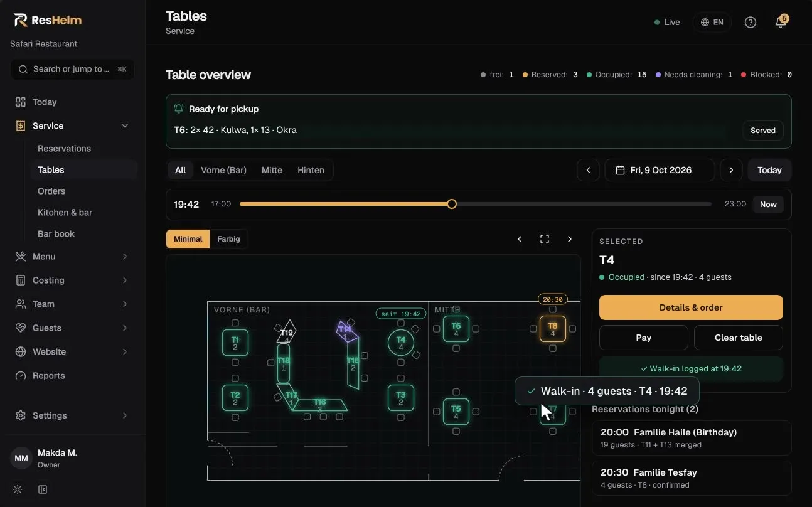Filter tables by Vorne (Bar)
The width and height of the screenshot is (812, 507).
[x=223, y=170]
